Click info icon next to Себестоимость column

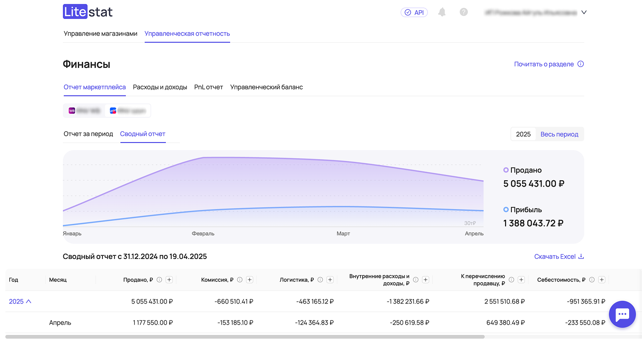pyautogui.click(x=591, y=280)
